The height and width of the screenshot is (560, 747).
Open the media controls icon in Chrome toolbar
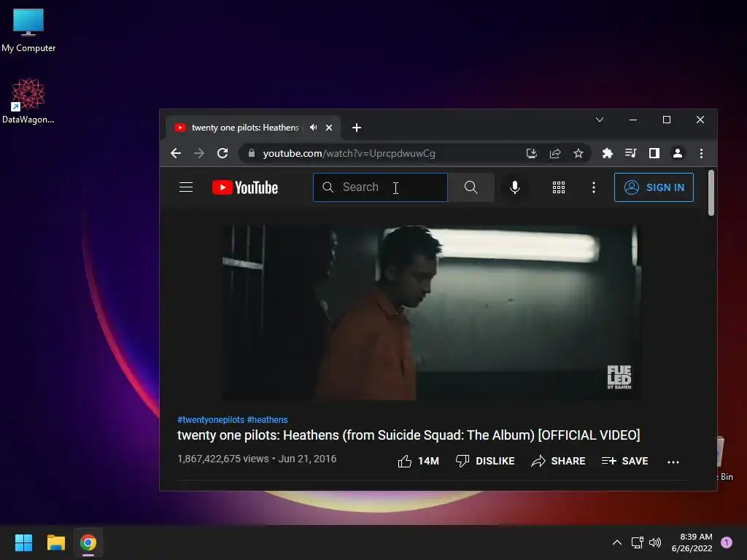coord(631,153)
